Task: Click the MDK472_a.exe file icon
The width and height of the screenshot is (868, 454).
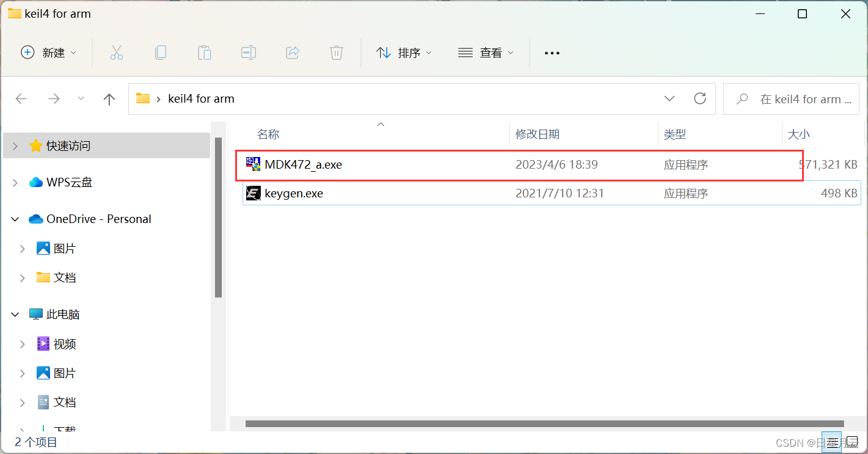Action: pyautogui.click(x=253, y=164)
